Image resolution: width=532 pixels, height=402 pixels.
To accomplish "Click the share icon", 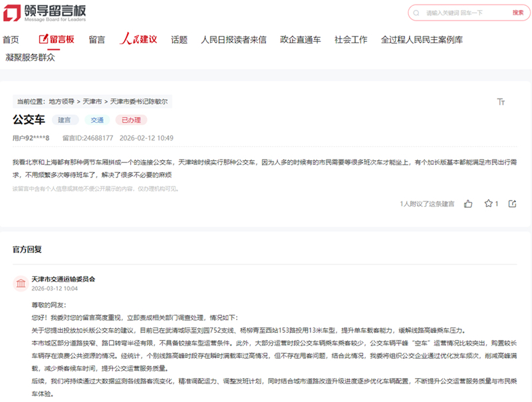I will (x=512, y=204).
